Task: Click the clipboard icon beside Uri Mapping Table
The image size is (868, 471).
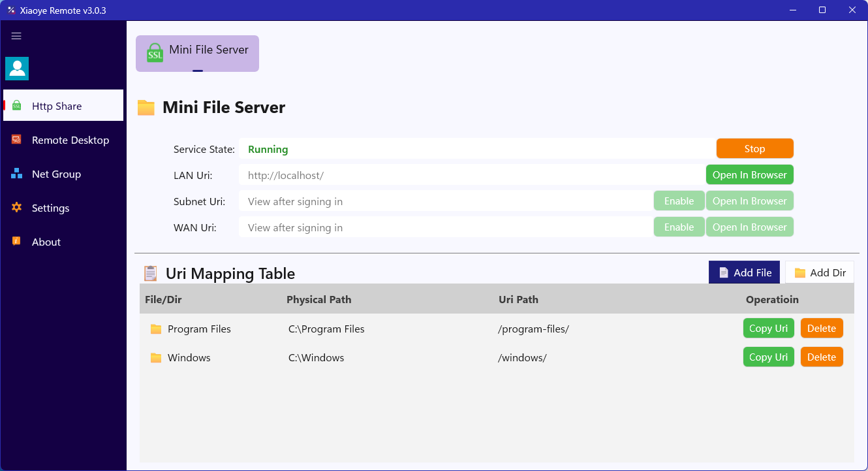Action: pos(151,273)
